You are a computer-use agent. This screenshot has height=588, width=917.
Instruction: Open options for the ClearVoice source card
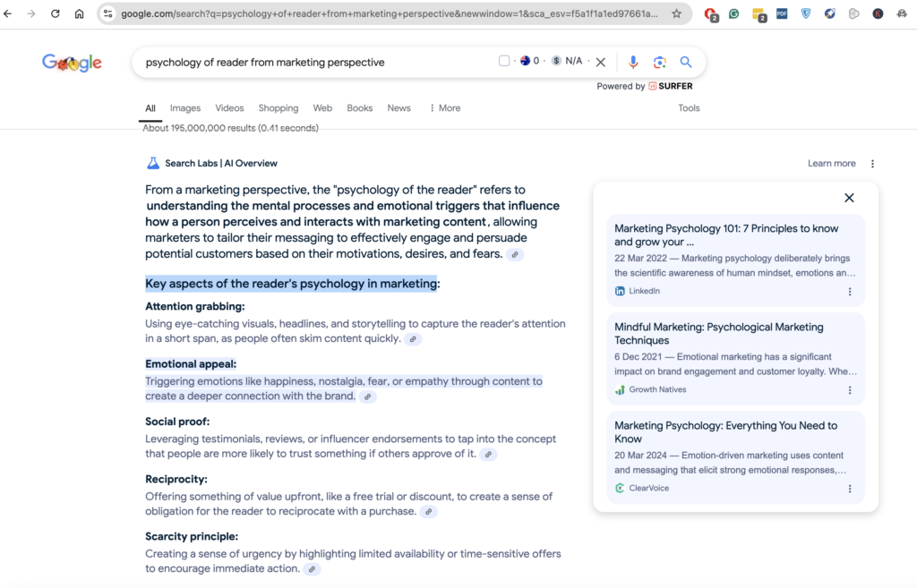(850, 489)
